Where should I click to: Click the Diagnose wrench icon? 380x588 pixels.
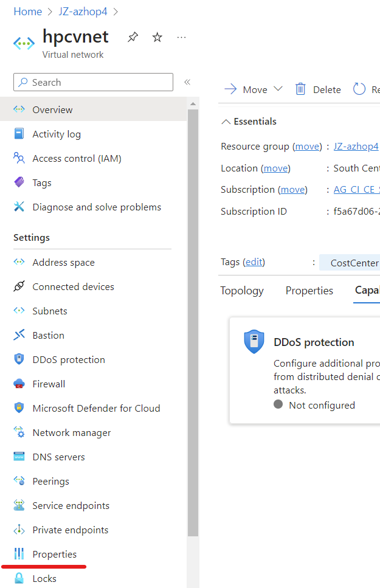pos(19,207)
